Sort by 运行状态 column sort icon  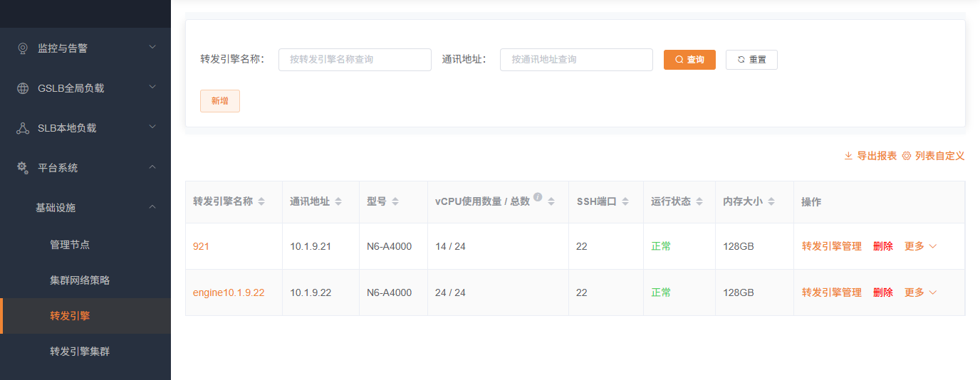coord(699,202)
